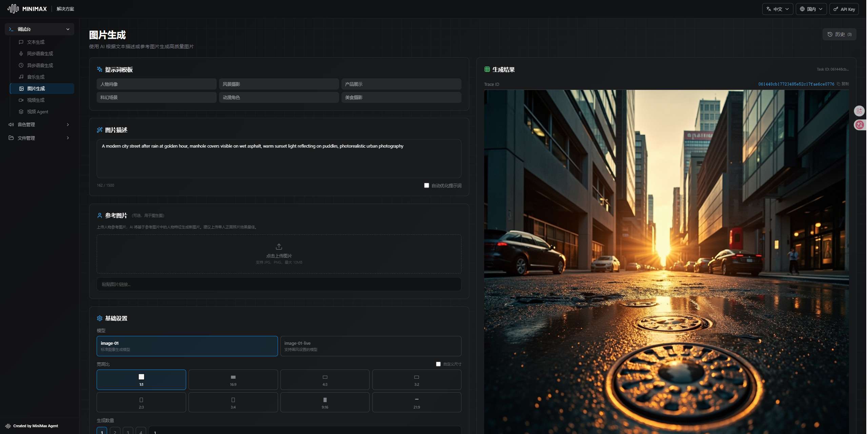
Task: Open 解决方案 in the top navigation
Action: point(65,9)
